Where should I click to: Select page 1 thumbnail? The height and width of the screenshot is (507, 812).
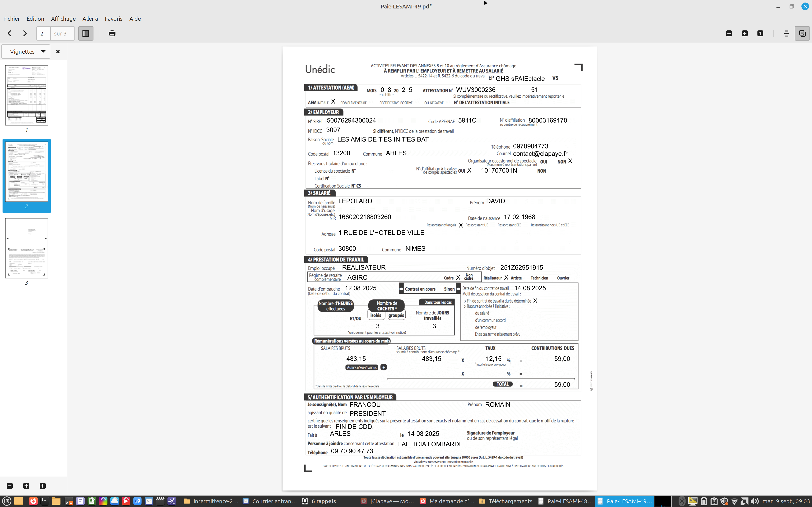click(26, 95)
